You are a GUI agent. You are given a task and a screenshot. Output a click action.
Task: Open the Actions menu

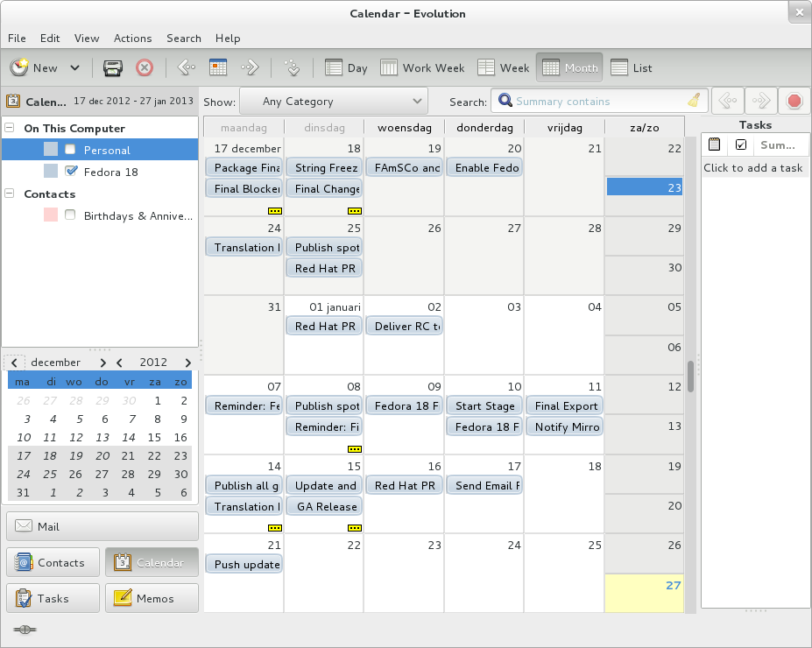pos(132,39)
